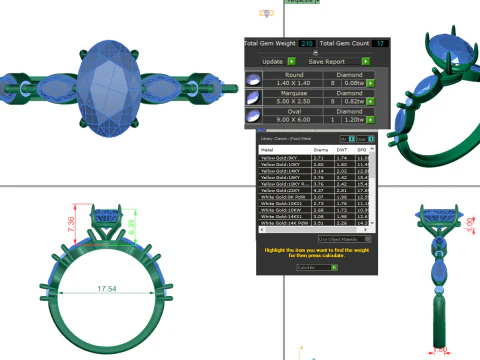
Task: Click the Marquise 5.00 X 2.50 size cell
Action: coord(293,101)
